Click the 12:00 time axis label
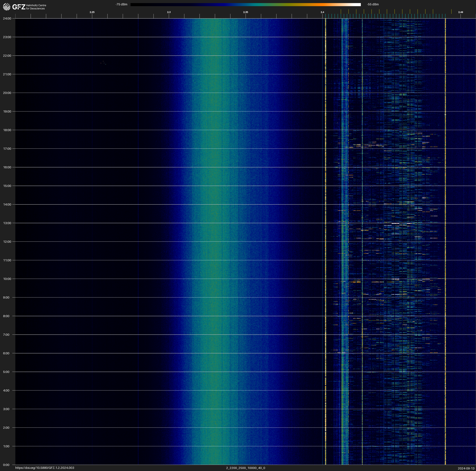The height and width of the screenshot is (471, 476). [x=7, y=242]
